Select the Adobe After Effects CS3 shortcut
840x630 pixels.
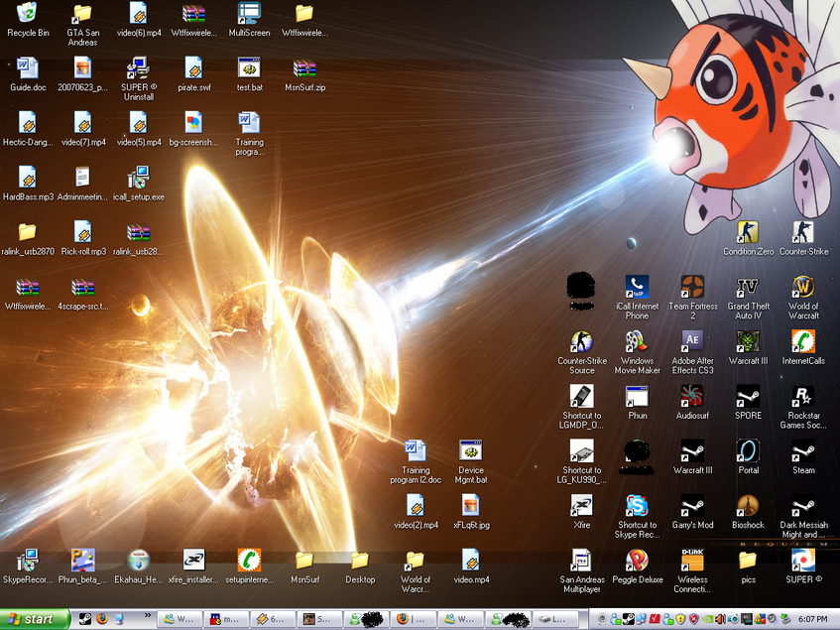[x=692, y=352]
